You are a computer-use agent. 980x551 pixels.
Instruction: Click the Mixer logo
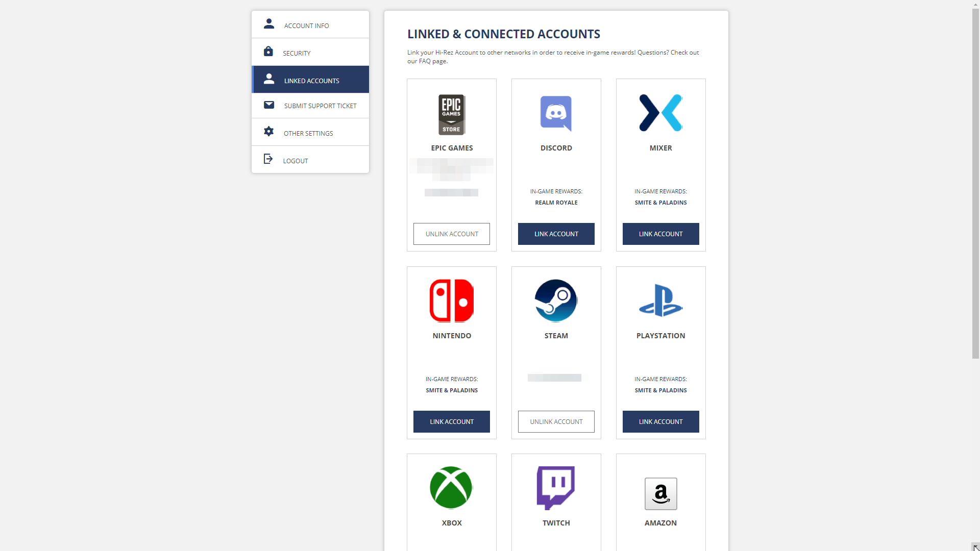pos(661,113)
